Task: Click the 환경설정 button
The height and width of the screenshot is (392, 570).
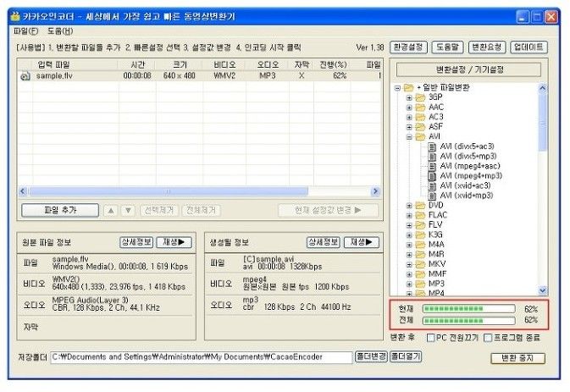Action: pyautogui.click(x=408, y=47)
